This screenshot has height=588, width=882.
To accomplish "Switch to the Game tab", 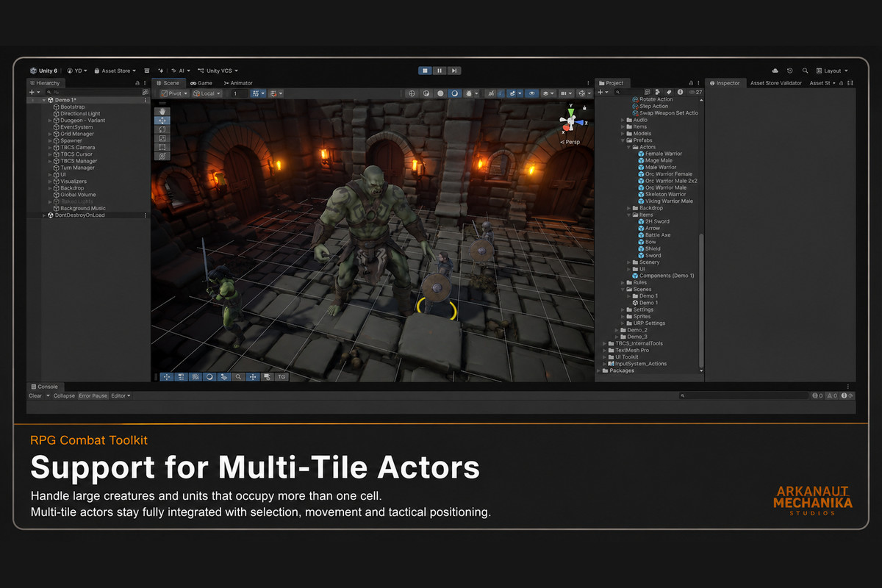I will tap(201, 83).
